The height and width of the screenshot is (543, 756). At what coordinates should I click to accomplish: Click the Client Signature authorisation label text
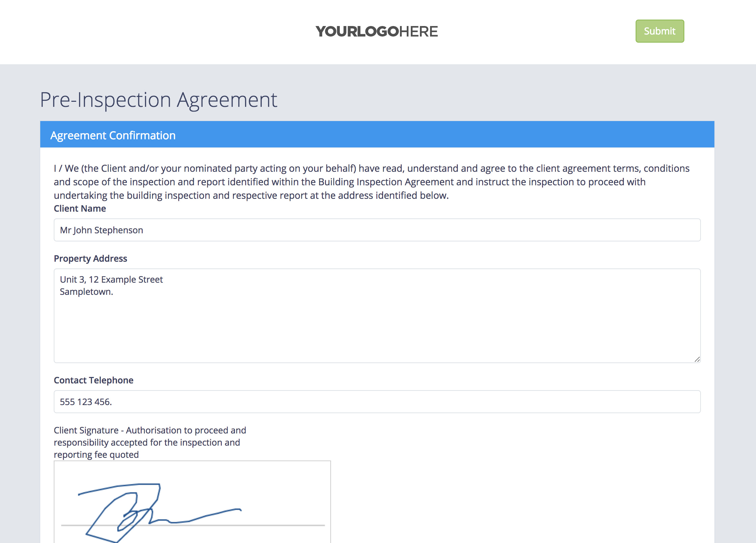tap(149, 442)
